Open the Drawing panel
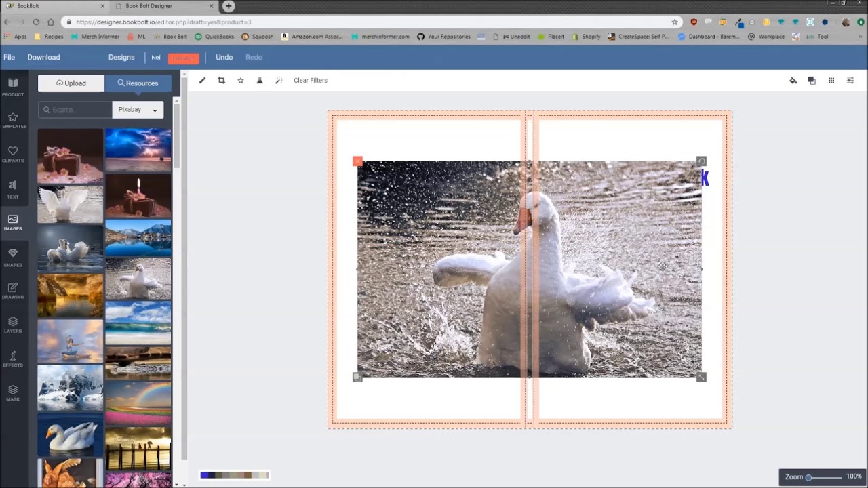 point(12,291)
